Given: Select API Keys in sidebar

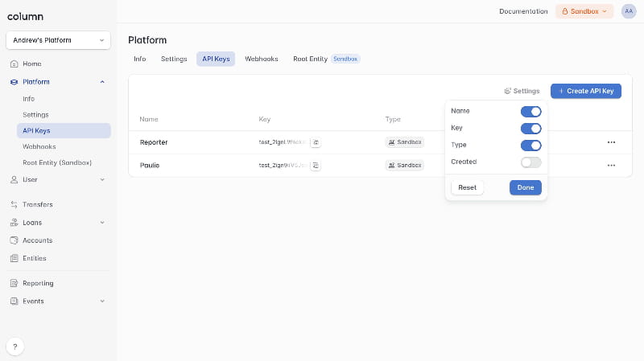Looking at the screenshot, I should [64, 131].
